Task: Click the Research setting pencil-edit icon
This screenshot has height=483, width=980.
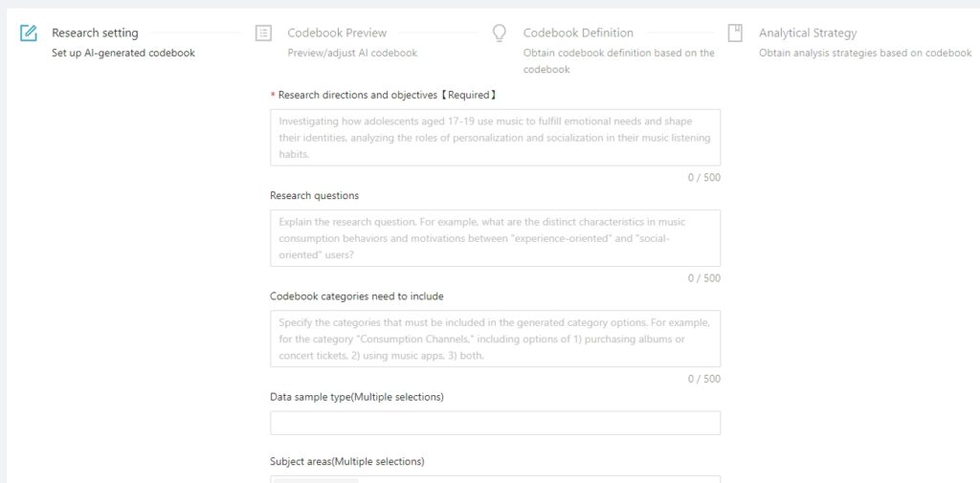Action: pyautogui.click(x=28, y=33)
